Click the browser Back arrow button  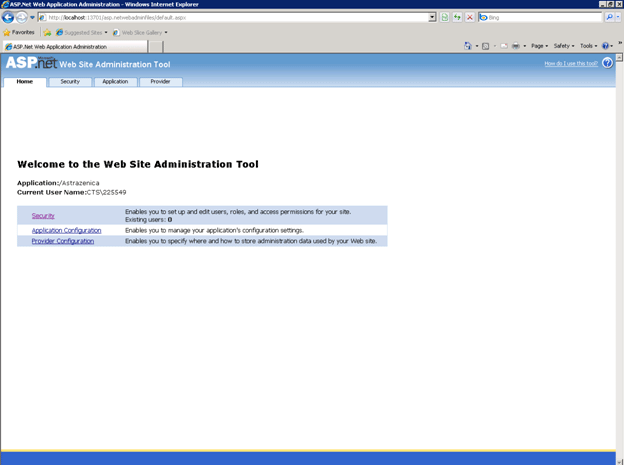[8, 17]
